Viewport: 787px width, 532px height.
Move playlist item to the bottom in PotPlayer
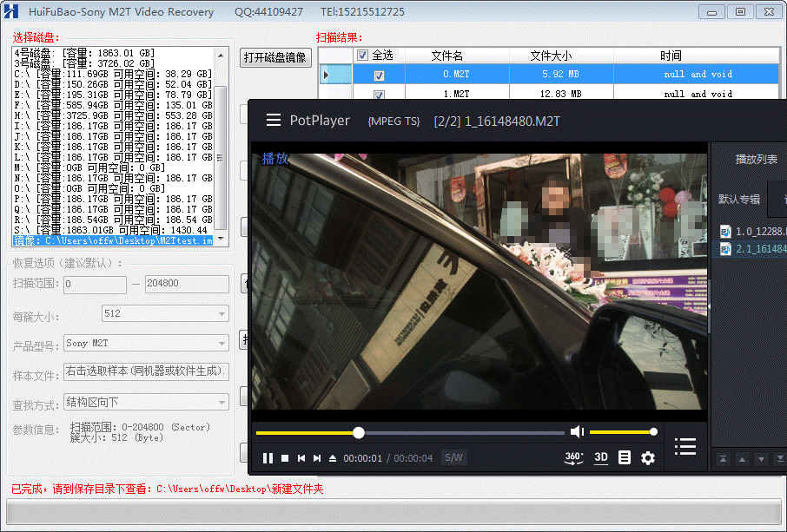pos(780,459)
